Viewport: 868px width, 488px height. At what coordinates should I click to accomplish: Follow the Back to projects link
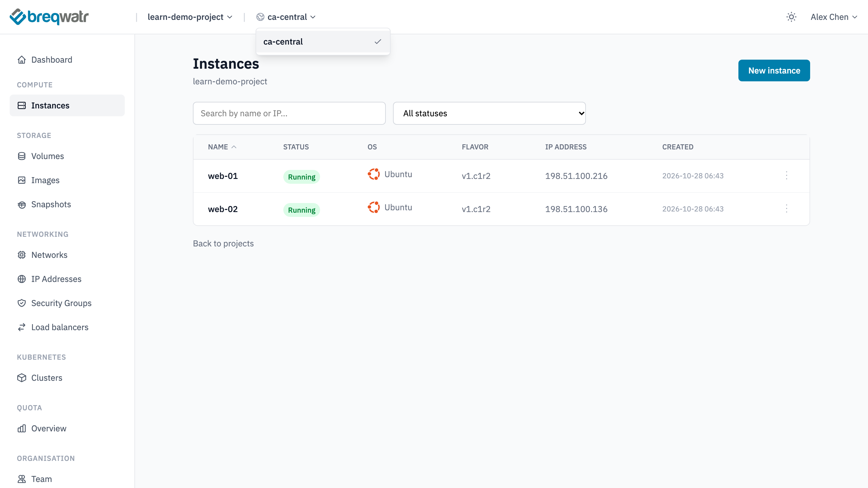coord(223,243)
